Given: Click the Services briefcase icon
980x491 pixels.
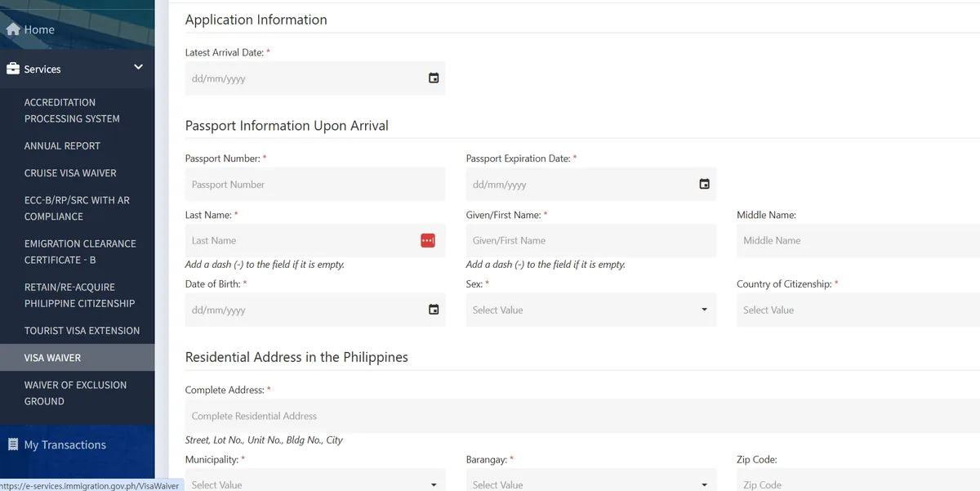Looking at the screenshot, I should coord(13,69).
